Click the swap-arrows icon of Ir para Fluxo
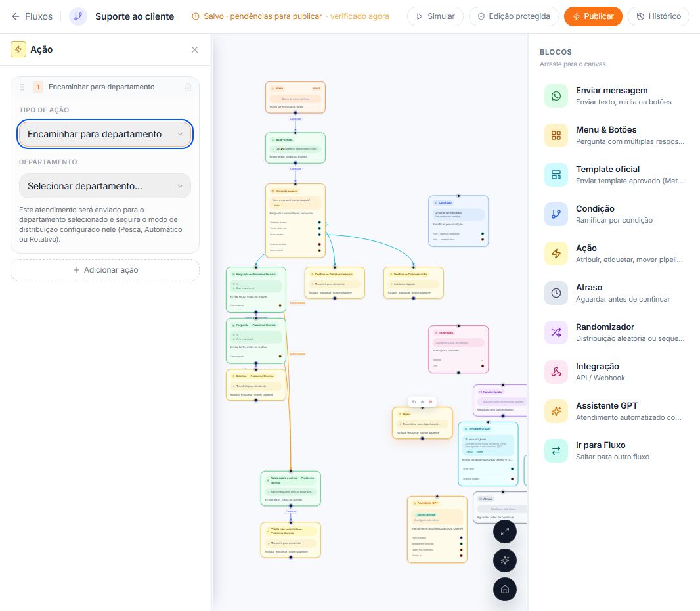 point(556,451)
